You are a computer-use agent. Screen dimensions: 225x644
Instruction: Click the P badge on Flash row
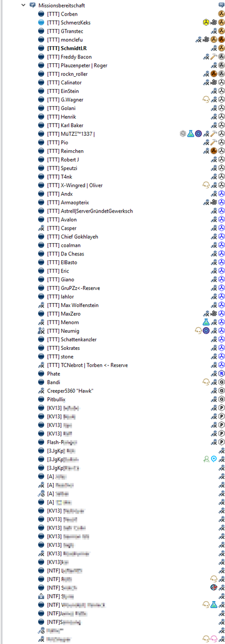click(x=221, y=443)
